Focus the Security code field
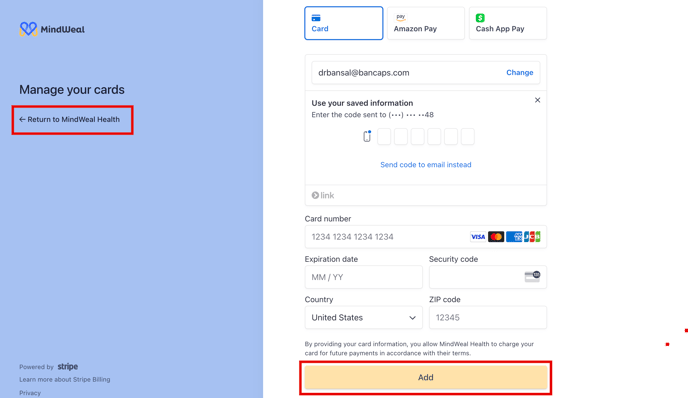The height and width of the screenshot is (398, 688). pyautogui.click(x=487, y=277)
